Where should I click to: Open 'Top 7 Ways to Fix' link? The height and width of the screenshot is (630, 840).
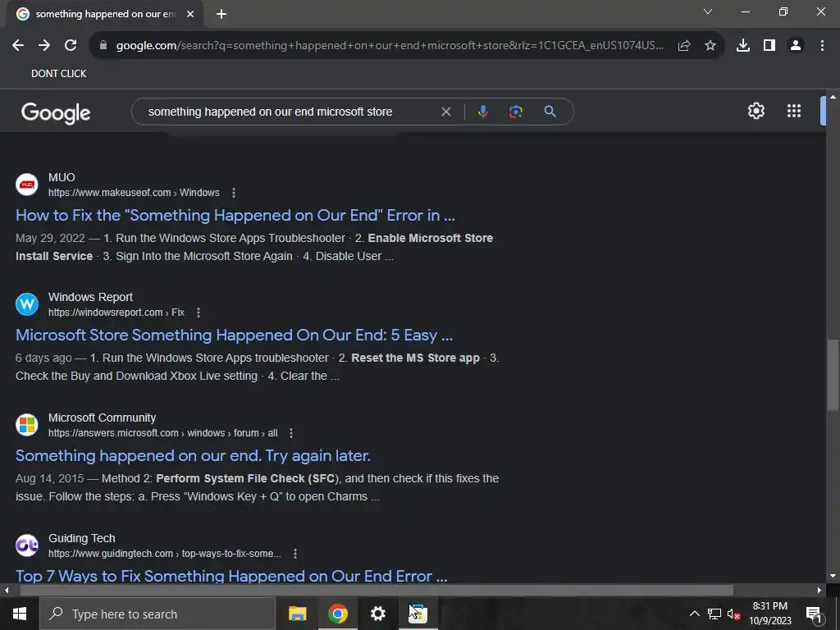231,576
